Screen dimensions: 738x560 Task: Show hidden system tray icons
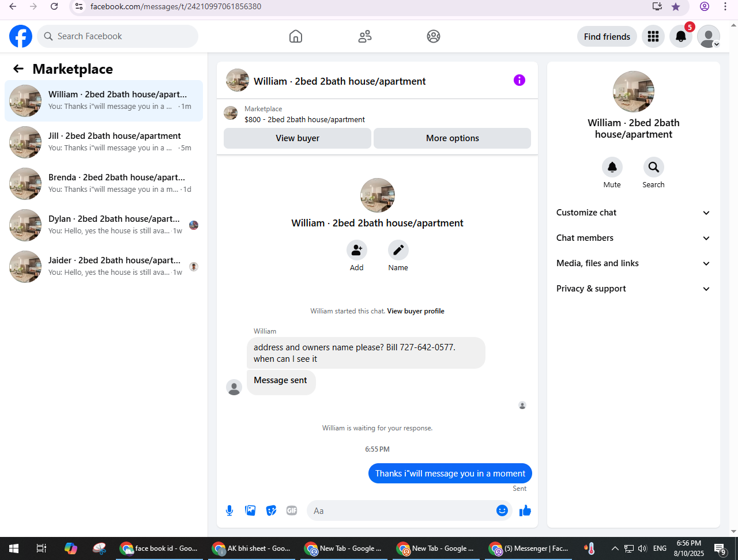click(x=615, y=548)
